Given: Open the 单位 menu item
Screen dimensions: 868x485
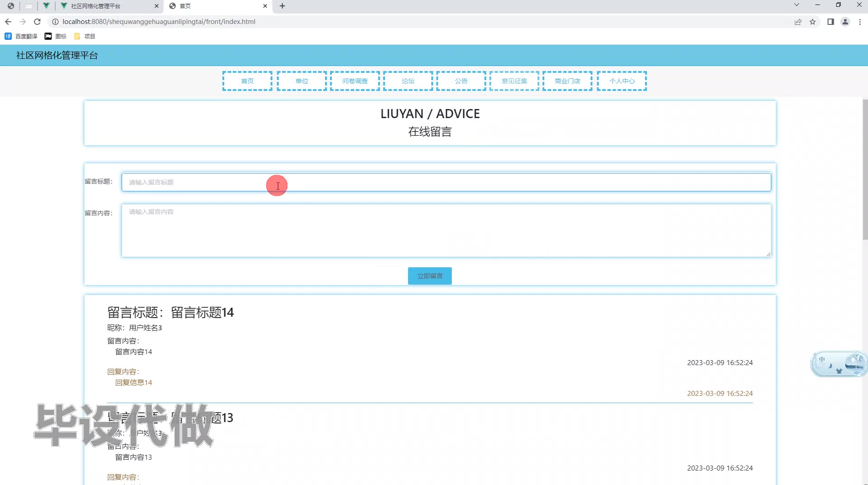Looking at the screenshot, I should pos(302,81).
